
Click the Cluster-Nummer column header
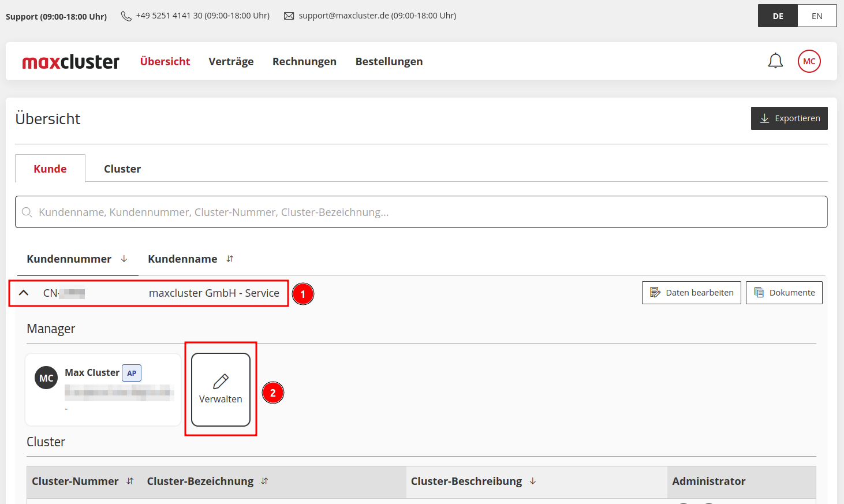pyautogui.click(x=75, y=481)
